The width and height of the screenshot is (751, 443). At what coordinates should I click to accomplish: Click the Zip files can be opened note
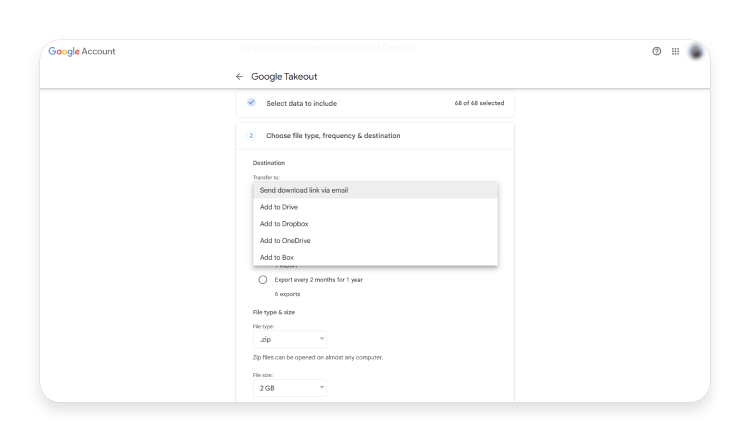pos(318,357)
